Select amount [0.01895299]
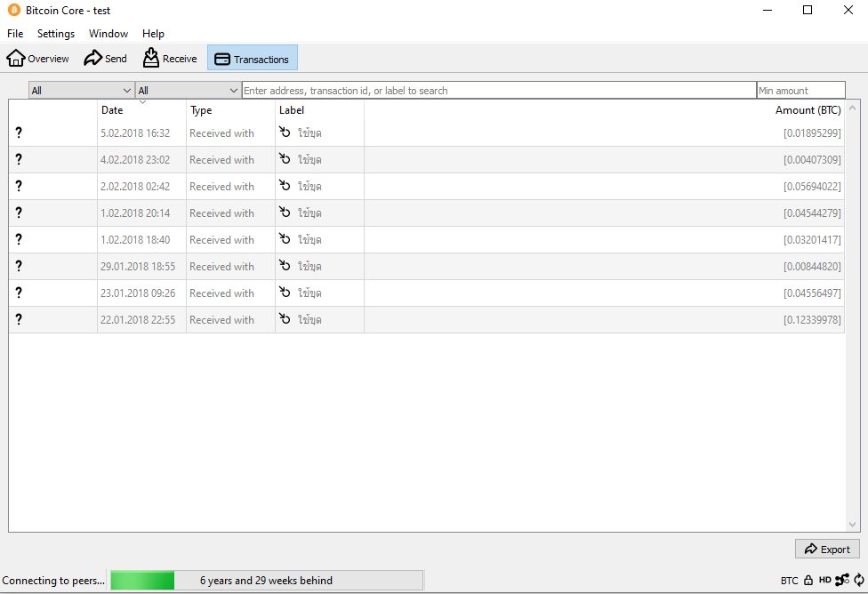Screen dimensions: 868x594 coord(812,132)
